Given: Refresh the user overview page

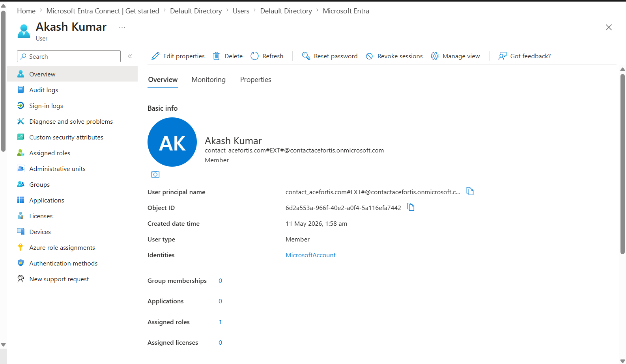Looking at the screenshot, I should click(267, 56).
